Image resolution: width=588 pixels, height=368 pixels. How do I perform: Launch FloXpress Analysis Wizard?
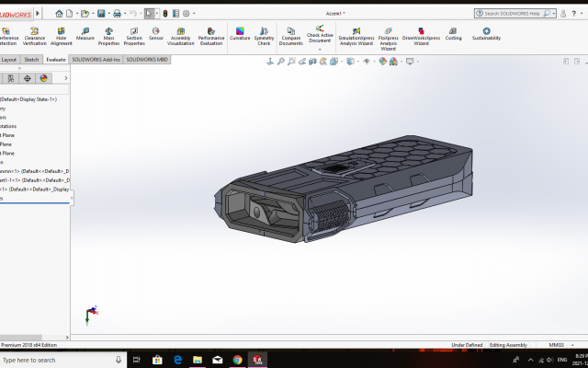pyautogui.click(x=388, y=39)
